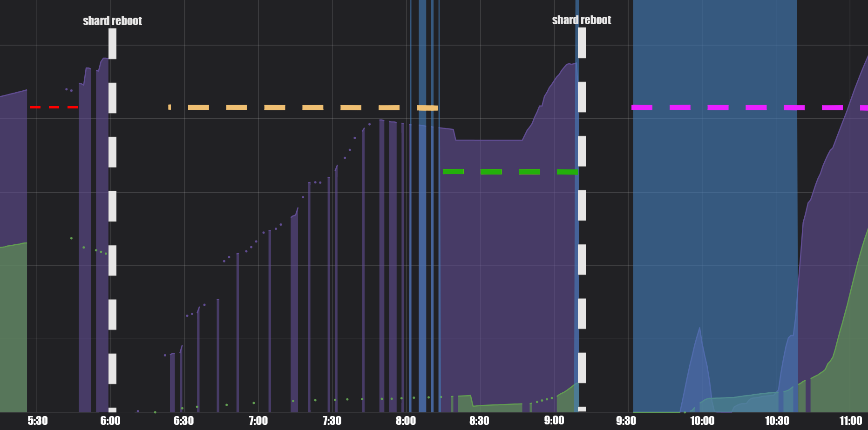
Task: Pick the 10:00 tick label on the time axis
Action: [x=702, y=421]
